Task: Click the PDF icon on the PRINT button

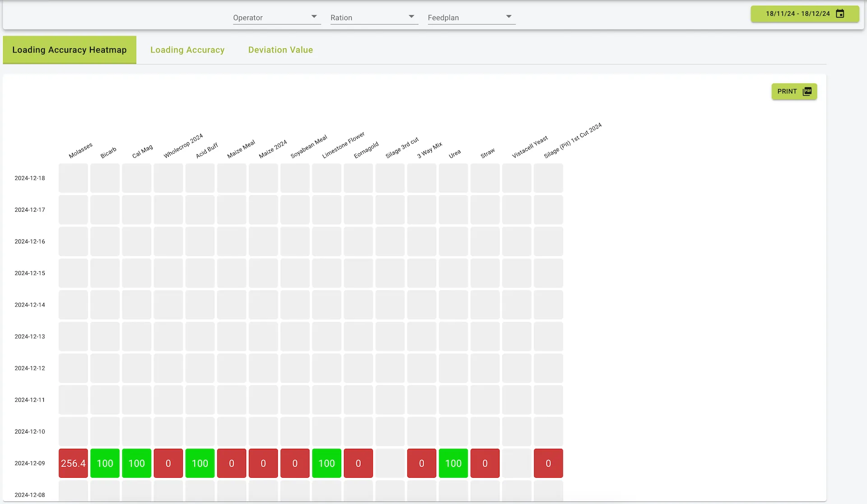Action: coord(806,91)
